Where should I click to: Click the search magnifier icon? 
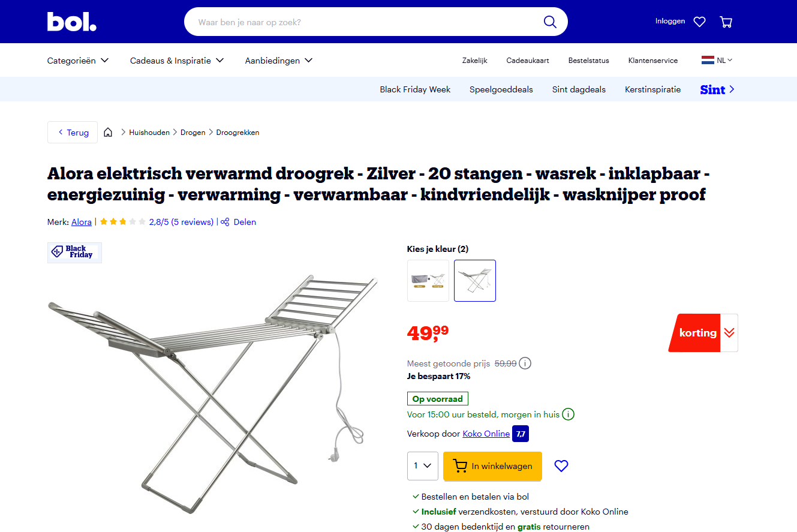[x=550, y=22]
